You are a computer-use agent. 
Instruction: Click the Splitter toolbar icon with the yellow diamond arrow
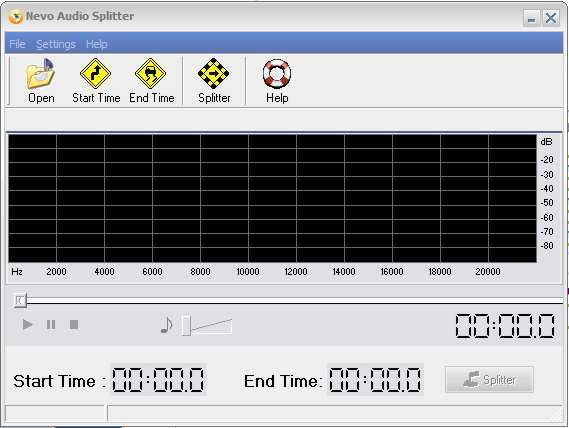point(213,73)
